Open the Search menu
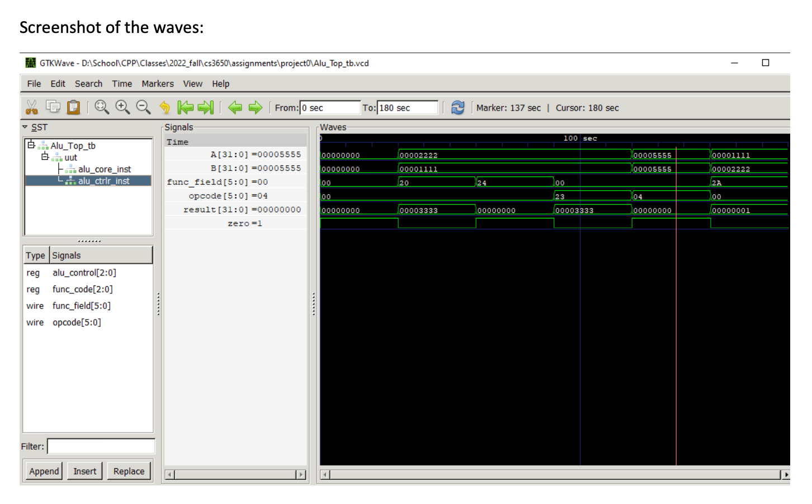 pos(88,83)
